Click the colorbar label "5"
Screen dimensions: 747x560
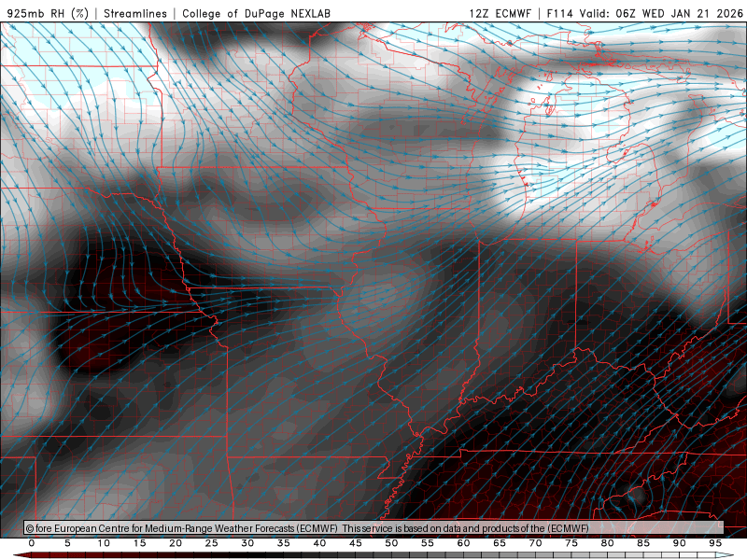click(67, 543)
